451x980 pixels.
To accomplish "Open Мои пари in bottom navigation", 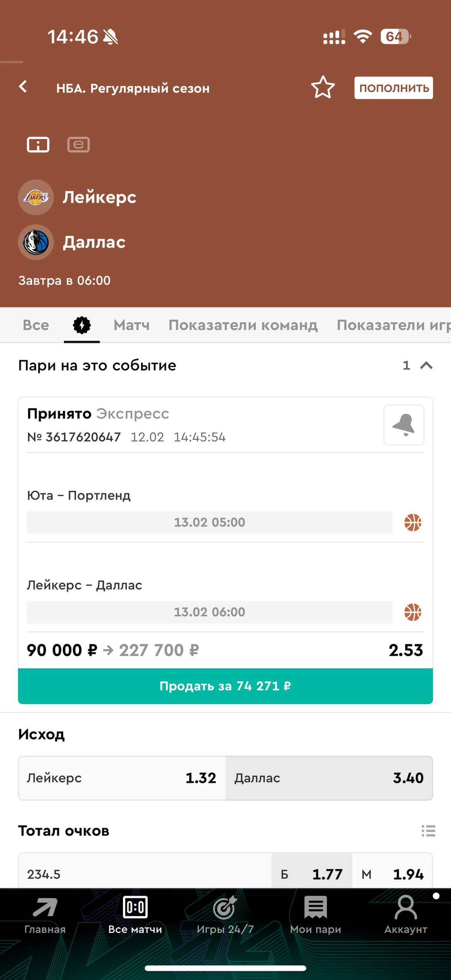I will (315, 915).
